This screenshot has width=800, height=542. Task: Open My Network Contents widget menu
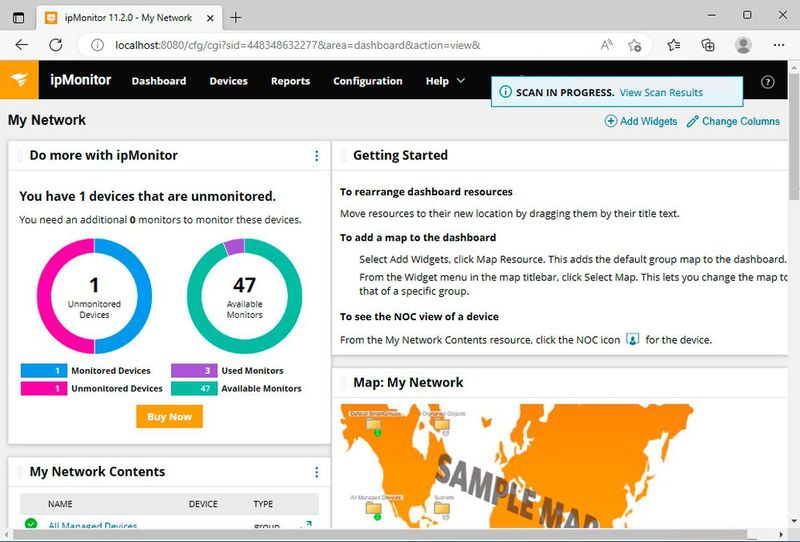(316, 472)
